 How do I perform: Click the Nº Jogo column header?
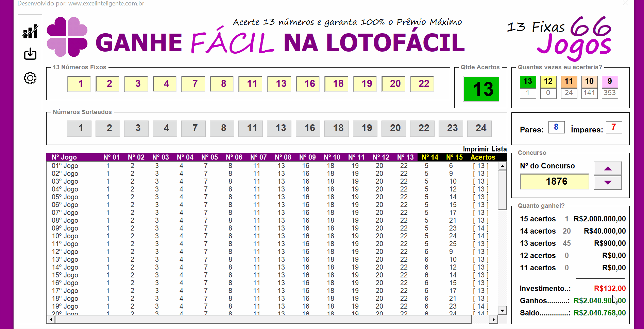pos(64,157)
